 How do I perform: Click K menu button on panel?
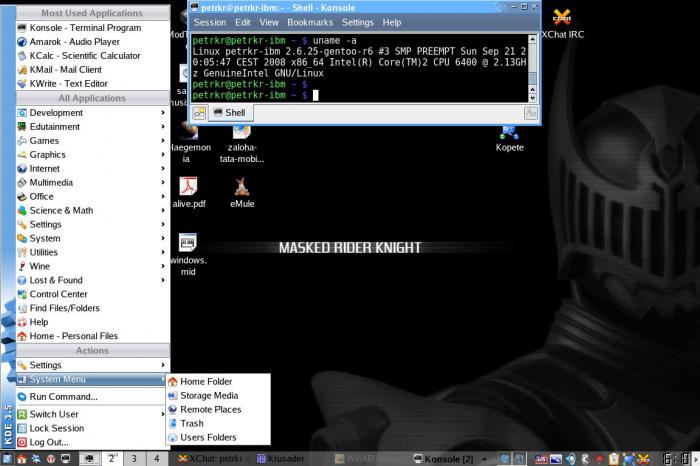[7, 458]
